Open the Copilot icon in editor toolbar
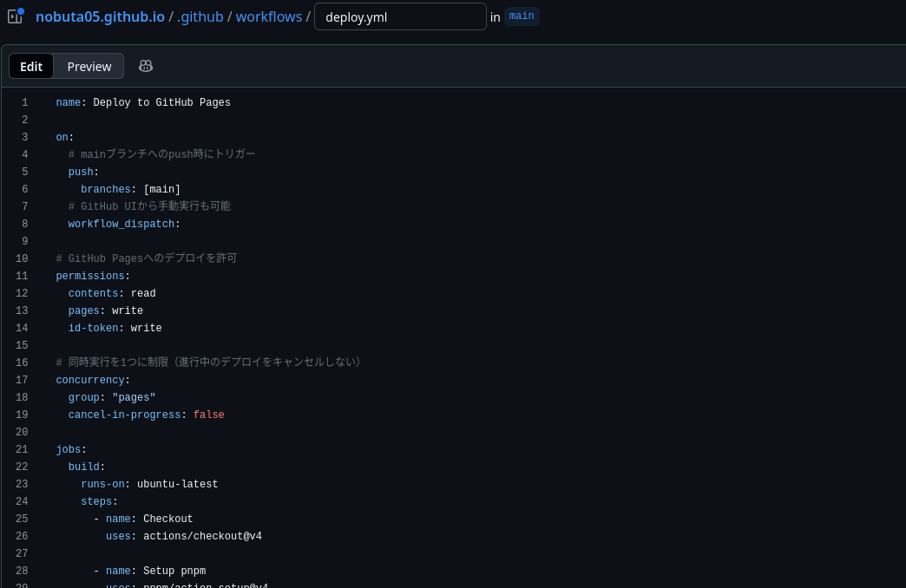Image resolution: width=906 pixels, height=588 pixels. [146, 66]
